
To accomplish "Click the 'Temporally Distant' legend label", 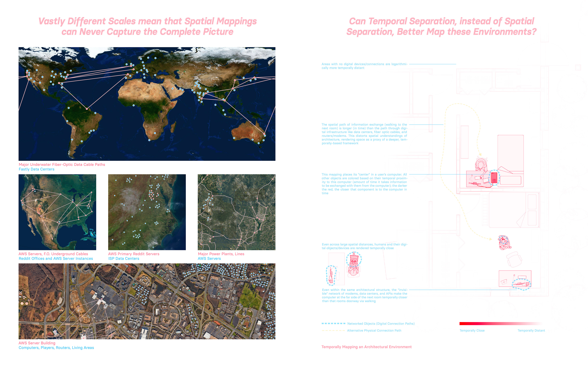I will [x=531, y=331].
